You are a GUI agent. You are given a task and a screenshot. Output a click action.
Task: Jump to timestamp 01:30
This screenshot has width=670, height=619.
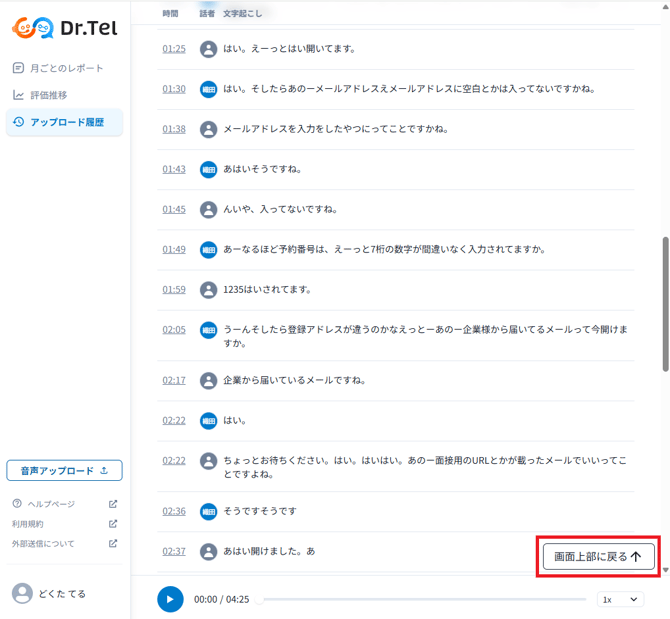[x=174, y=89]
